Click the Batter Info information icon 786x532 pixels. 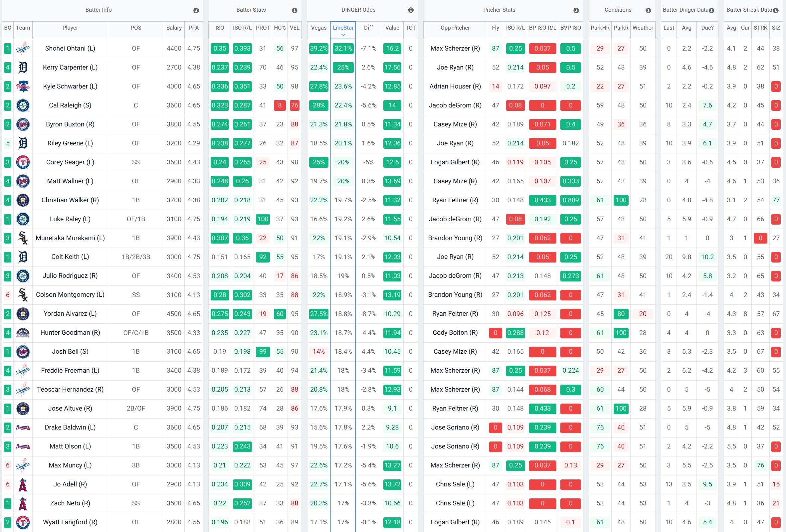pyautogui.click(x=196, y=11)
